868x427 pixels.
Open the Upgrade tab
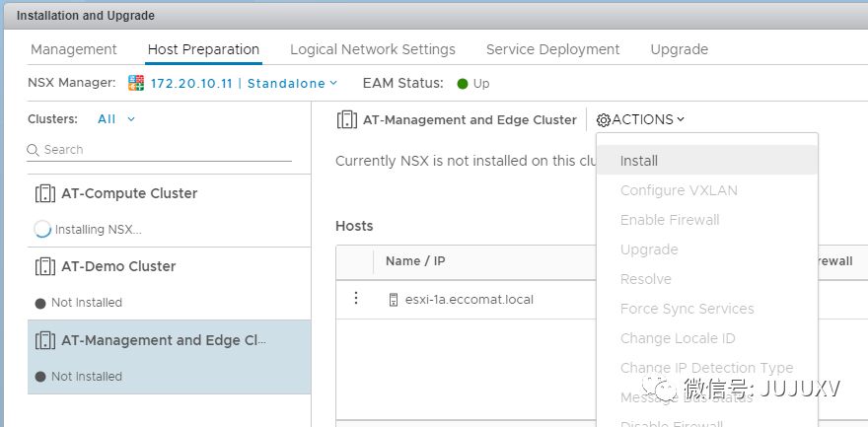pyautogui.click(x=679, y=49)
